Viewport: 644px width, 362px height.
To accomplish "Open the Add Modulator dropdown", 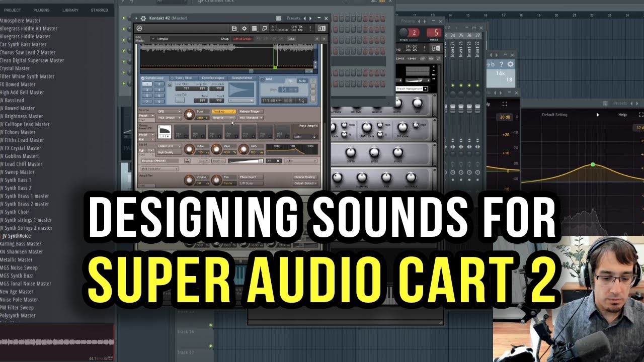I will point(159,169).
